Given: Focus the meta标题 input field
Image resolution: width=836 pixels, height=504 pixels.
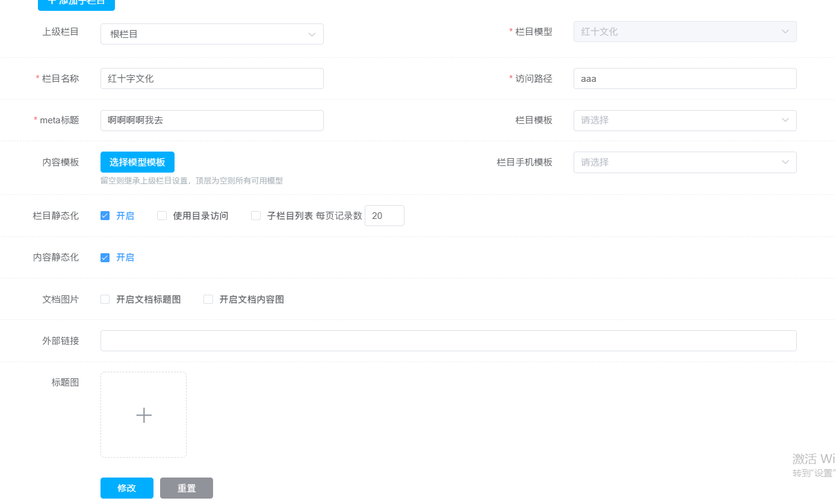Looking at the screenshot, I should coord(212,120).
